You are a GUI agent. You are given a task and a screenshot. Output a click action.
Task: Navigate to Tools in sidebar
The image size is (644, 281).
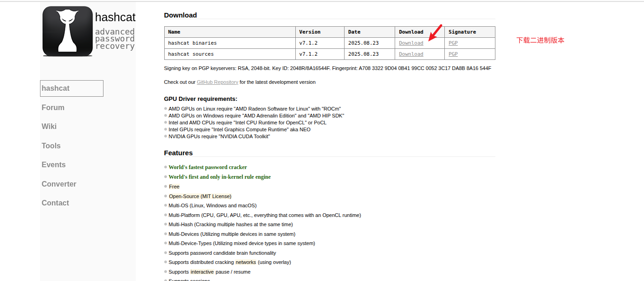coord(51,146)
